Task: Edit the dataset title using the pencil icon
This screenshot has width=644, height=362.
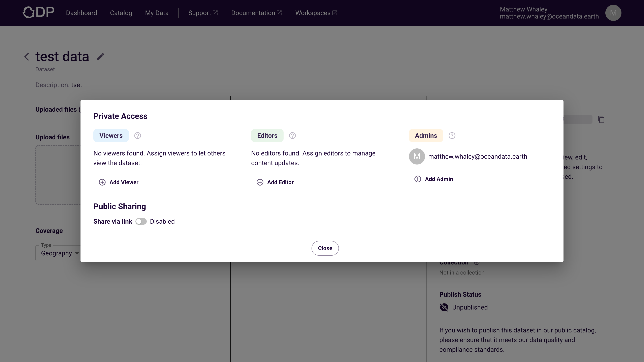Action: tap(100, 57)
